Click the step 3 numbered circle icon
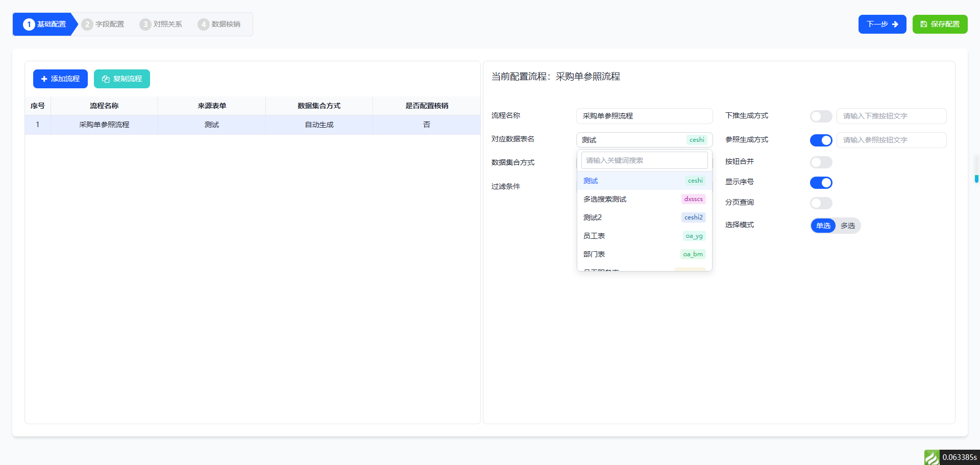The image size is (980, 465). pyautogui.click(x=145, y=24)
